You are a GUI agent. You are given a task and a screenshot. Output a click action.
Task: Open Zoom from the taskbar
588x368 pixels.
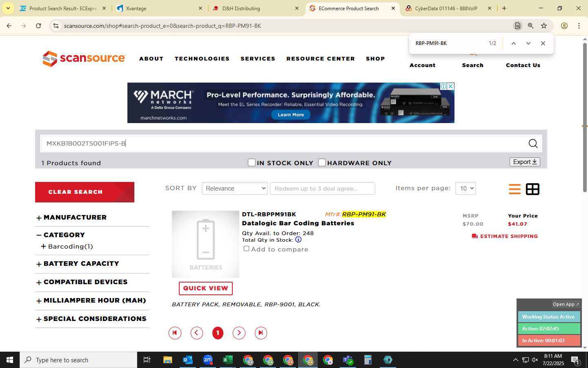[208, 360]
